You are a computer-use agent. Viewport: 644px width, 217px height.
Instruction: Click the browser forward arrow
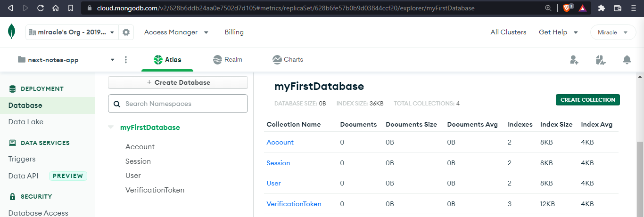coord(25,8)
